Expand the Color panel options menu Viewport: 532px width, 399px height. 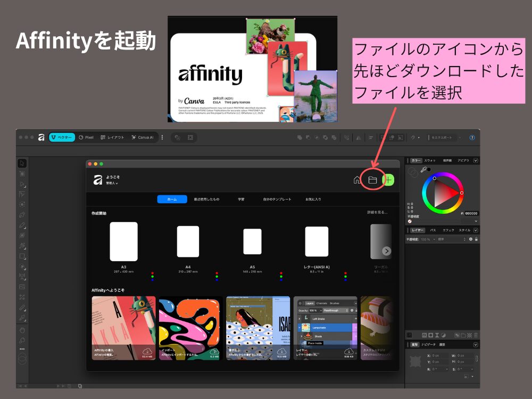click(476, 161)
